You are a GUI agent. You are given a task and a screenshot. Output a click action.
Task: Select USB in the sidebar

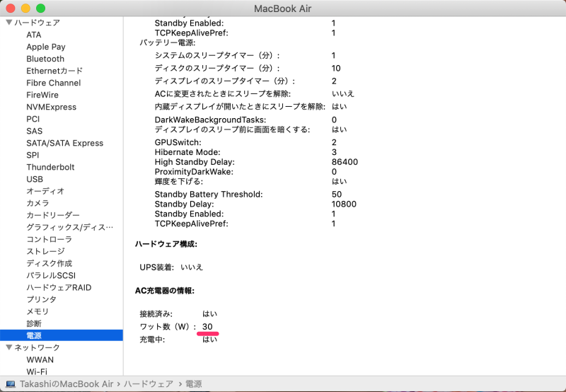[35, 179]
